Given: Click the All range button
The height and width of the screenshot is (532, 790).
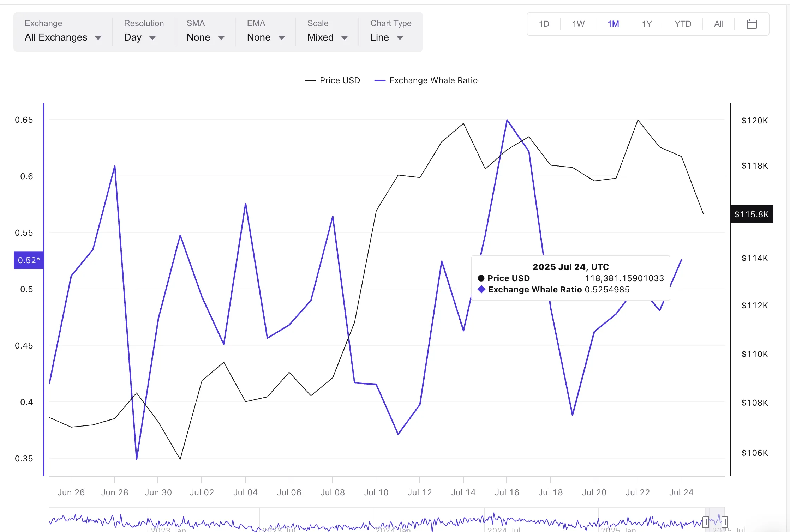Looking at the screenshot, I should pyautogui.click(x=718, y=24).
